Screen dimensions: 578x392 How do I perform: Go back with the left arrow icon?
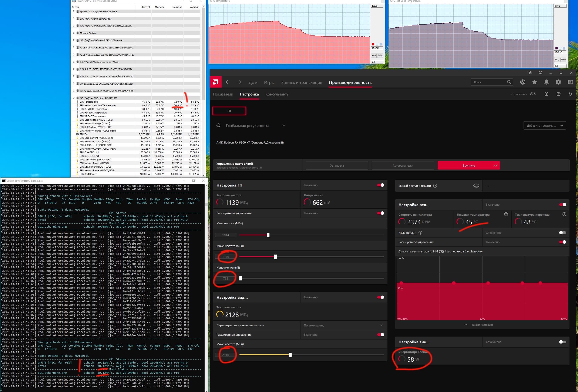pyautogui.click(x=227, y=82)
